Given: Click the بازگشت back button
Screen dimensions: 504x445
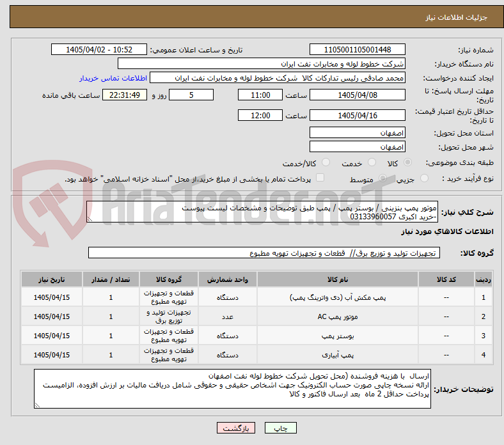Looking at the screenshot, I should (x=236, y=428).
